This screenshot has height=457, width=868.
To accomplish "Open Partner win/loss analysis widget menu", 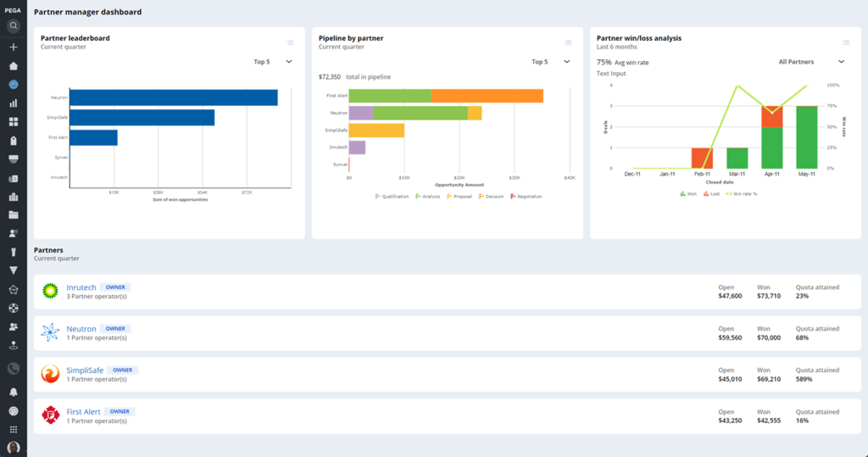I will [x=846, y=42].
